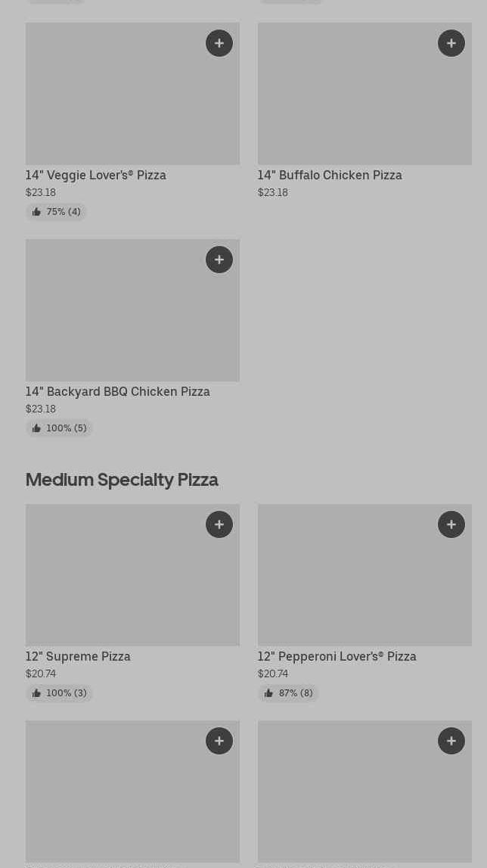The image size is (487, 868).
Task: Click the 14" Veggie Lover's Pizza title
Action: tap(96, 175)
